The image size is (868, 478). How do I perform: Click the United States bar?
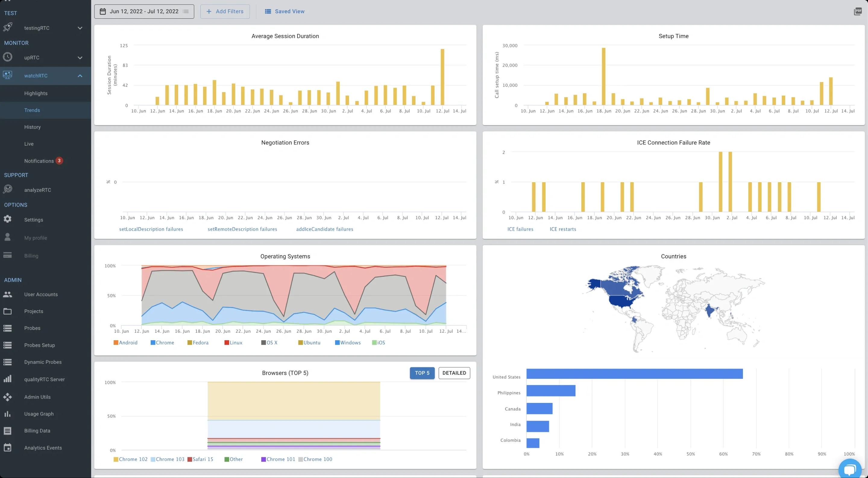point(634,373)
